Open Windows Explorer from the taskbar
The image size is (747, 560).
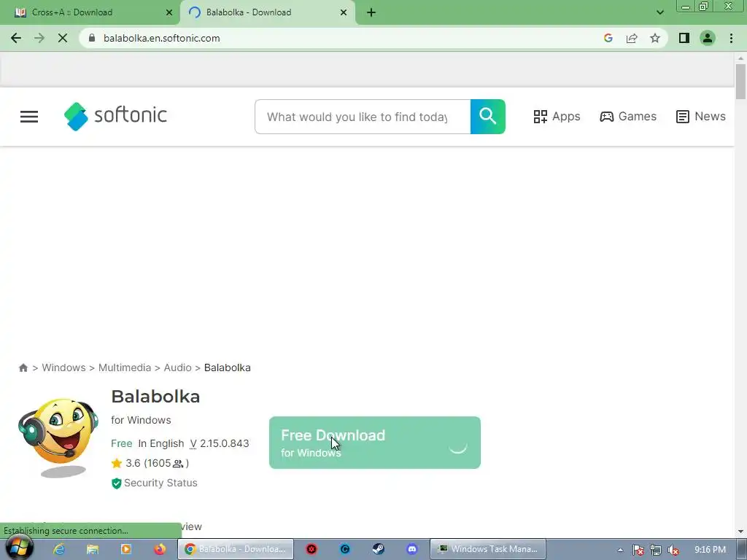(x=93, y=549)
